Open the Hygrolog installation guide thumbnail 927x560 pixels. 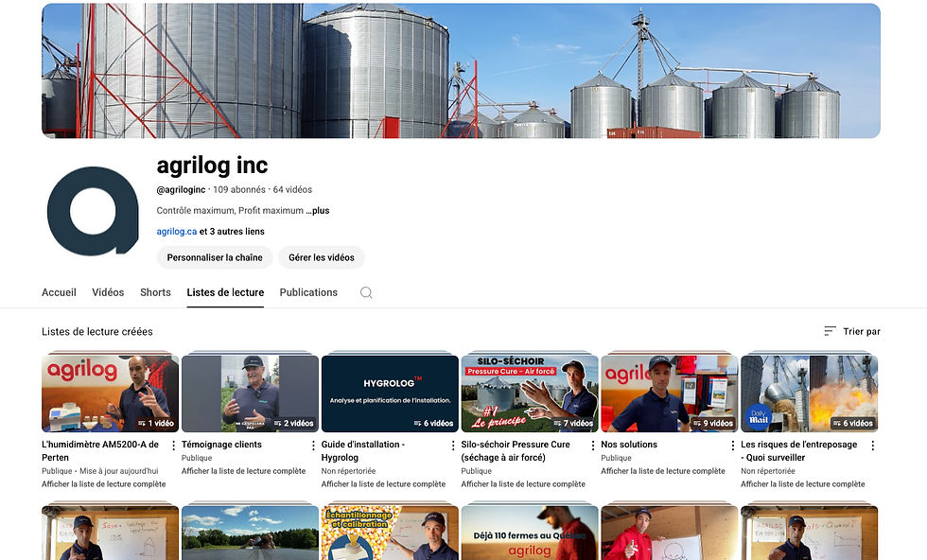[390, 394]
